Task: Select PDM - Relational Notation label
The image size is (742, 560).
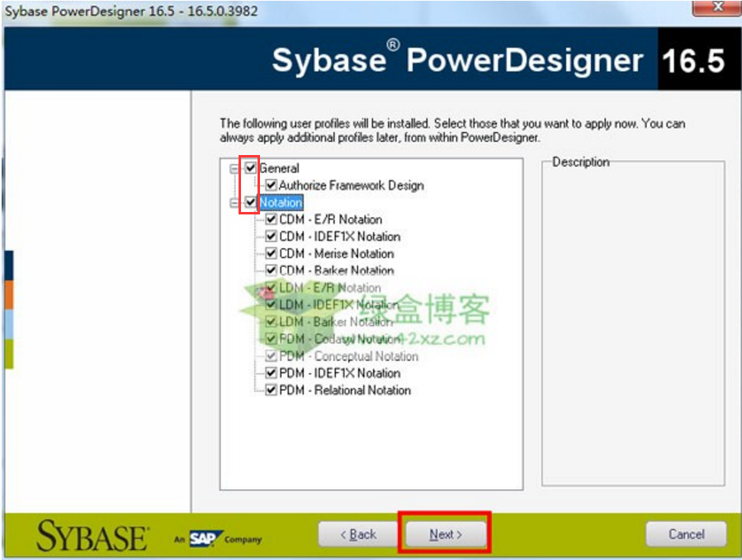Action: click(345, 390)
